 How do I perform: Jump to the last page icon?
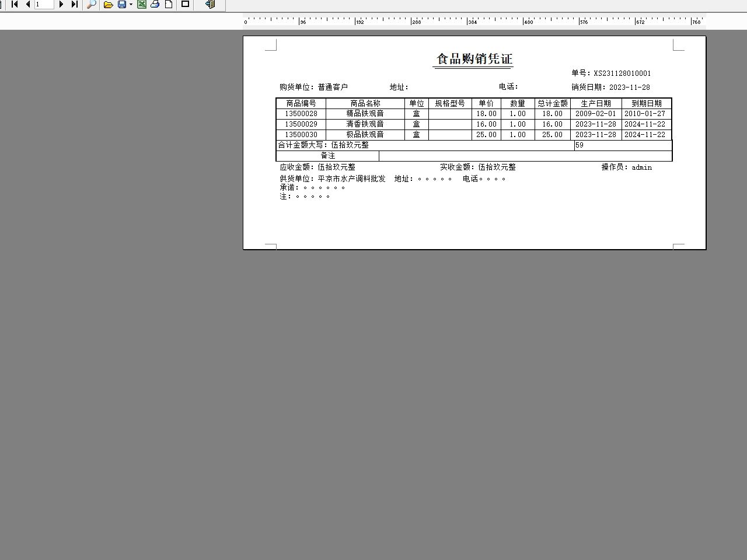(x=74, y=4)
